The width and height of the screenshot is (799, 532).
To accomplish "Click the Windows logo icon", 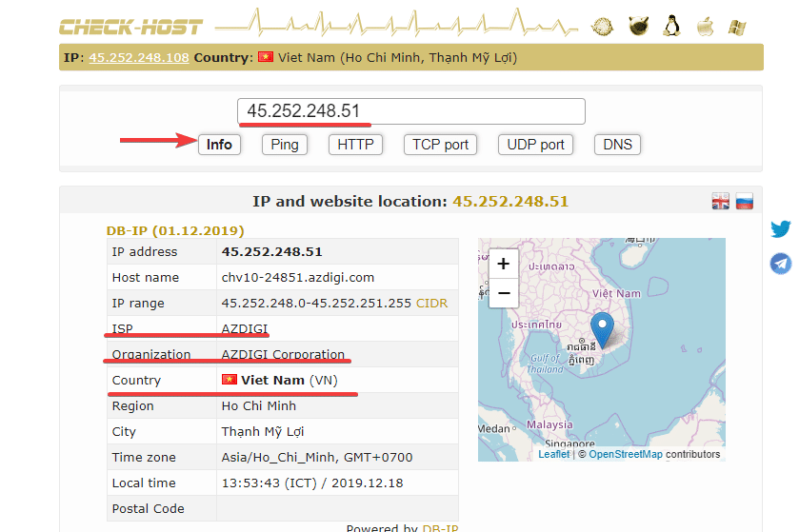I will (x=736, y=26).
